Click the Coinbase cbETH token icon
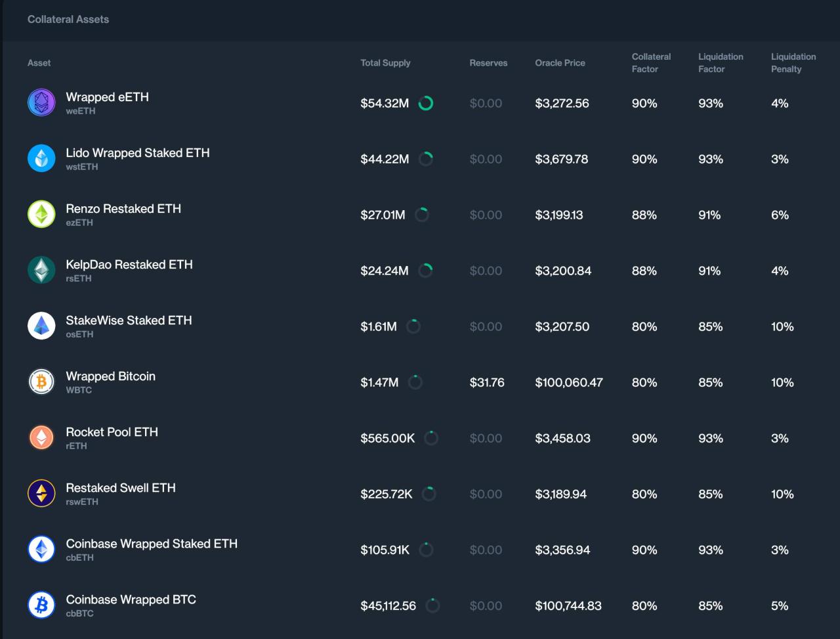840x639 pixels. (41, 550)
